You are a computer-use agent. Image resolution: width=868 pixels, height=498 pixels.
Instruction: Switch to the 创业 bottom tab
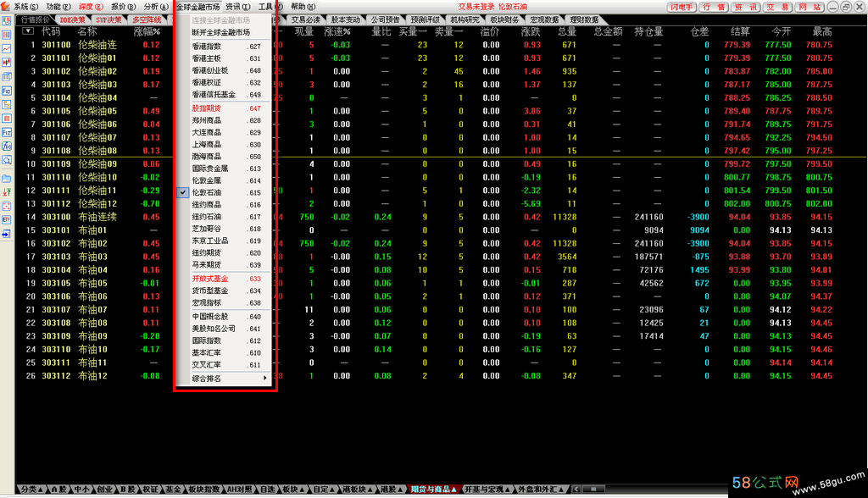tap(104, 490)
